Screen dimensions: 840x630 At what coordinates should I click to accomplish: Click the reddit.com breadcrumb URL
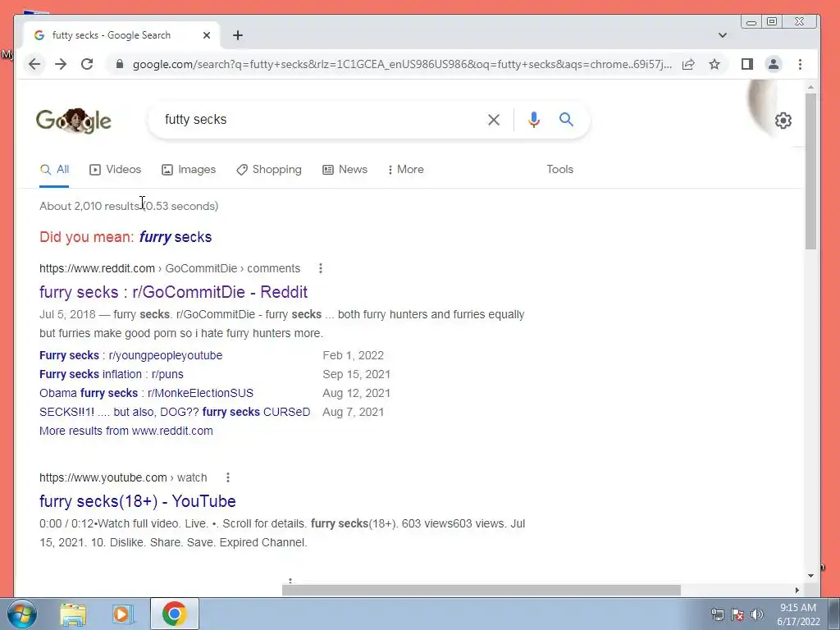tap(170, 268)
